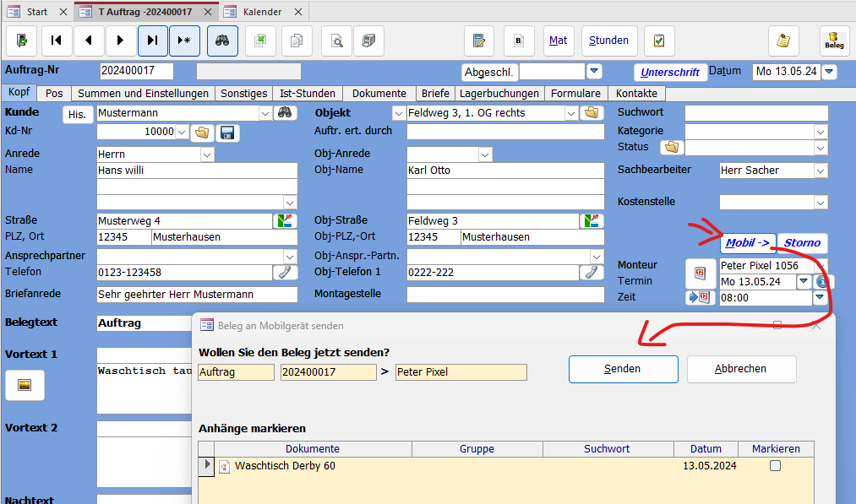Jump to last record button
This screenshot has width=856, height=504.
[153, 41]
